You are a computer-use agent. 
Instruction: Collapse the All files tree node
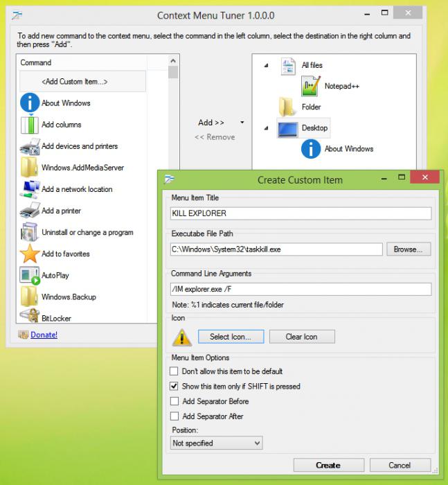click(x=267, y=66)
